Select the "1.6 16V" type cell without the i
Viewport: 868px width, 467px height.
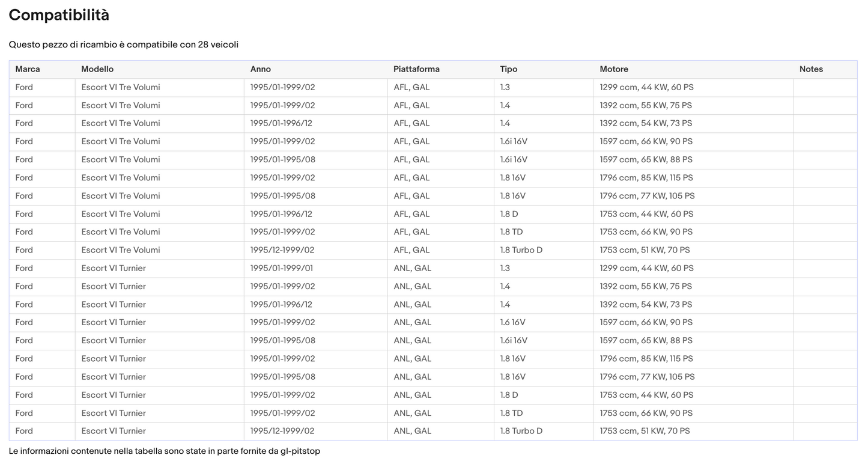(x=513, y=322)
